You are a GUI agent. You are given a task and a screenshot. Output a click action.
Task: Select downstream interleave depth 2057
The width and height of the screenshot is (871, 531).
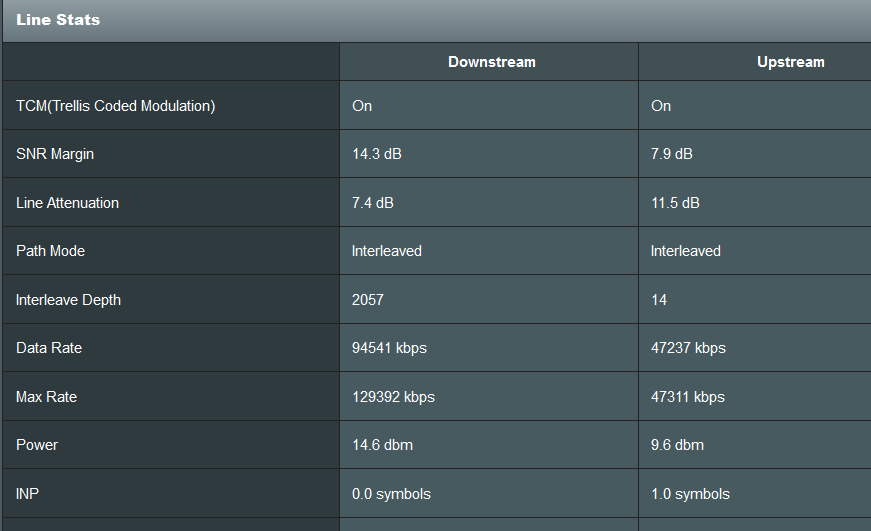368,300
